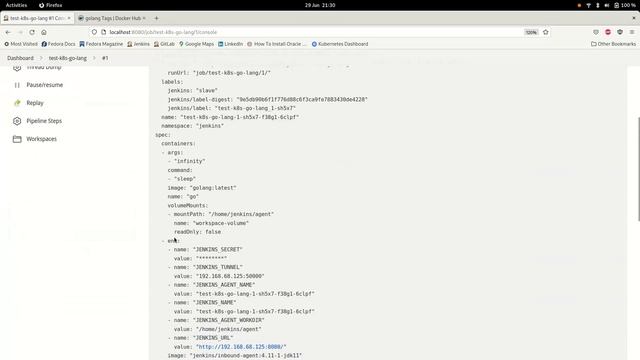Click the jenkins/label-digest line
640x360 pixels.
[268, 100]
